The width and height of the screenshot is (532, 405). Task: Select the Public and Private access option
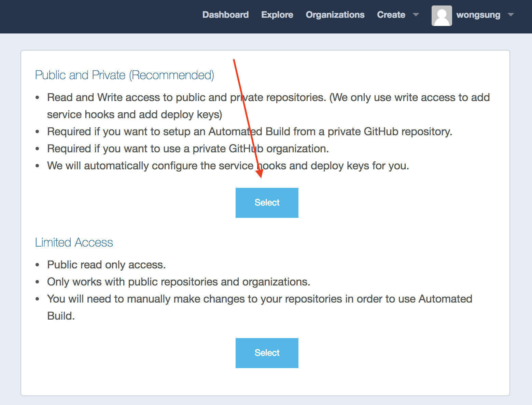click(267, 203)
